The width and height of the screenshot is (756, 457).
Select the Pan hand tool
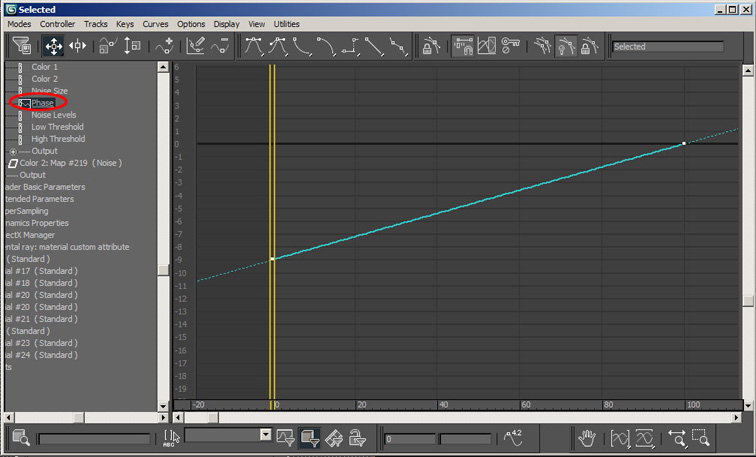tap(587, 438)
